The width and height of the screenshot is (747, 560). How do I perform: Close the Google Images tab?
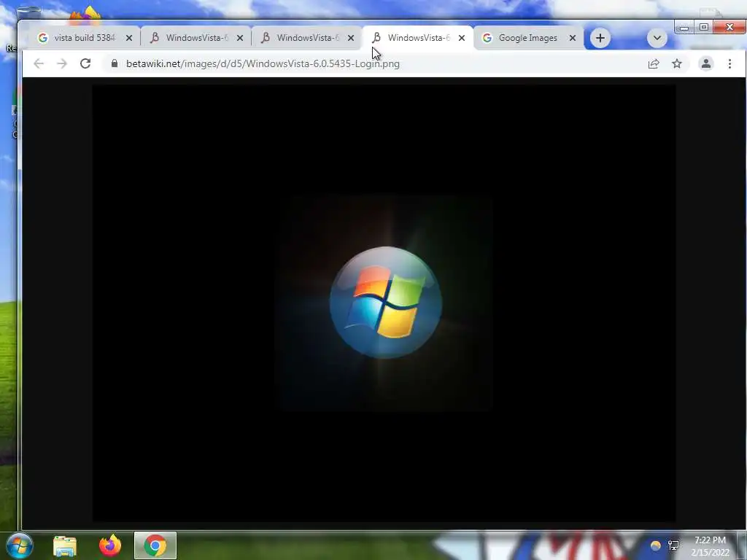click(x=572, y=38)
